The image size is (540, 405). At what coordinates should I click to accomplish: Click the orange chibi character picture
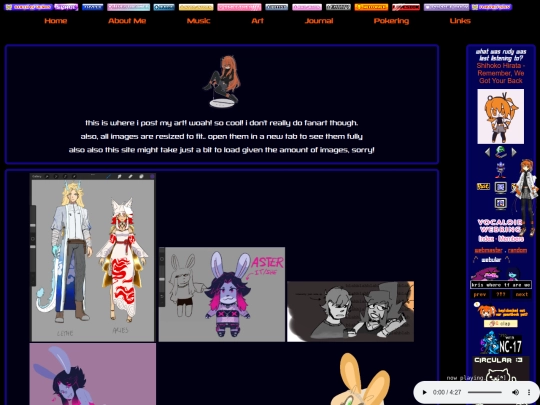coord(500,116)
